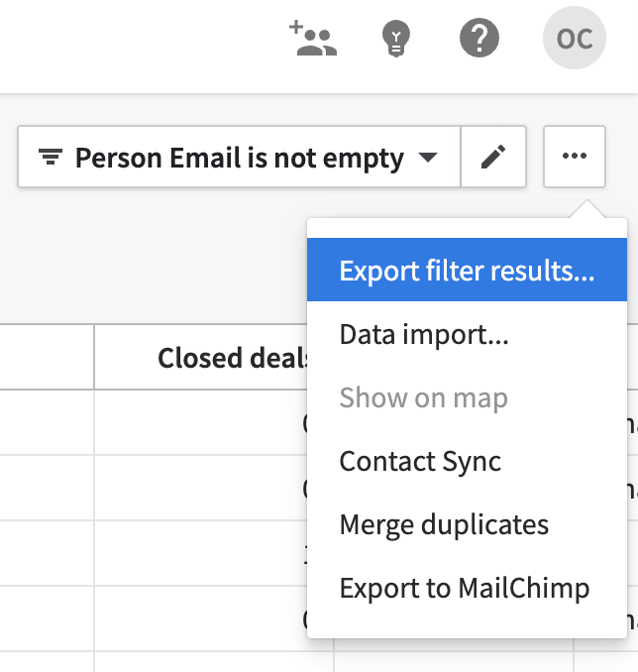Open the 'Person Email is not empty' filter selector

239,158
